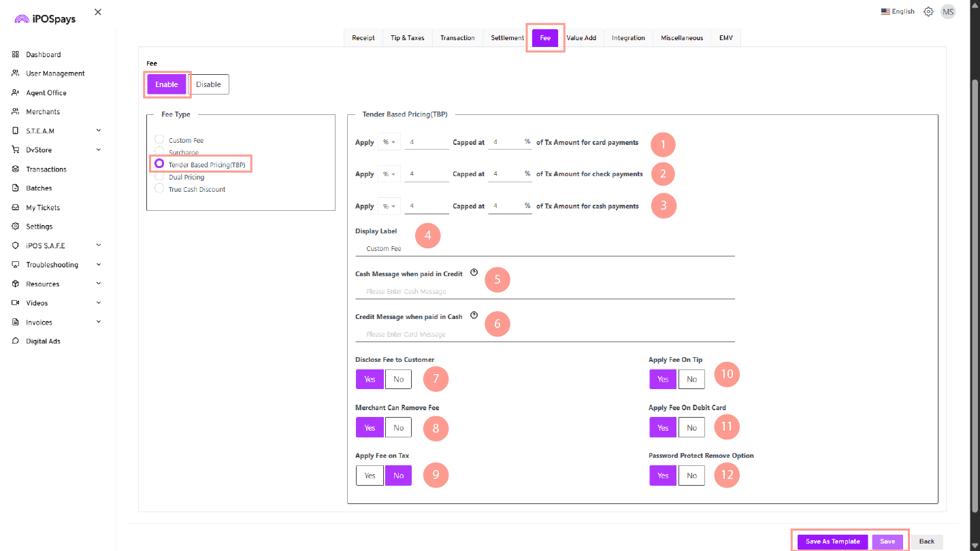Viewport: 980px width, 551px height.
Task: Click the Batches document icon
Action: point(16,188)
